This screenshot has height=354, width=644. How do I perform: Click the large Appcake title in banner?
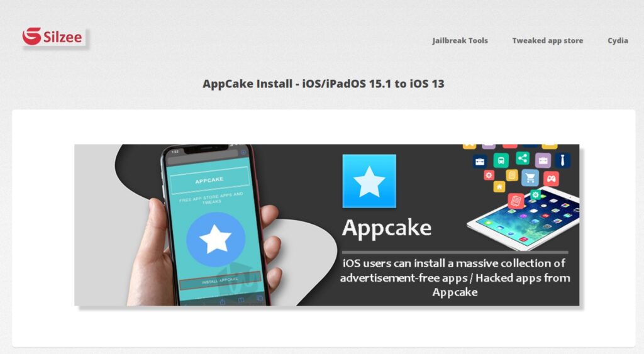(387, 228)
